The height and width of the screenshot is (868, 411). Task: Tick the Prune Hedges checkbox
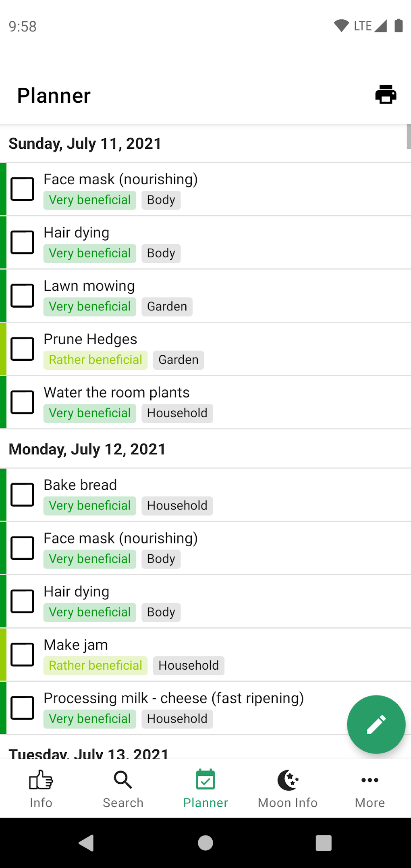[x=23, y=349]
